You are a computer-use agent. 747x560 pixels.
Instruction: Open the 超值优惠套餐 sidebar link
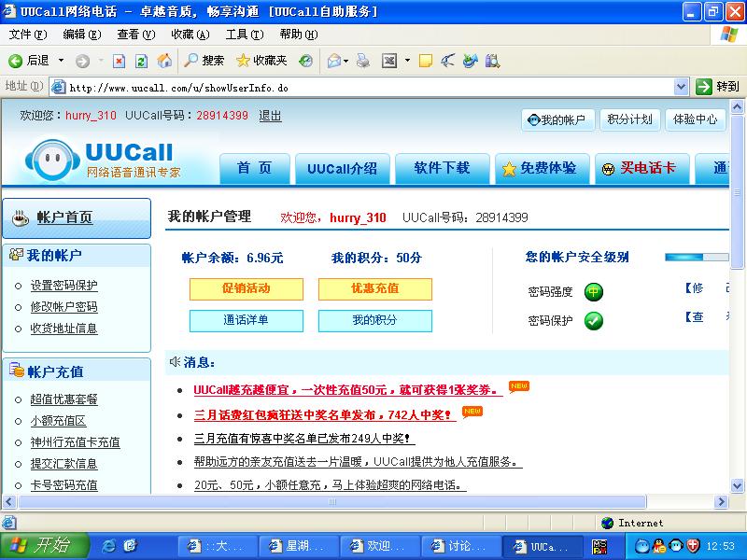pyautogui.click(x=63, y=399)
